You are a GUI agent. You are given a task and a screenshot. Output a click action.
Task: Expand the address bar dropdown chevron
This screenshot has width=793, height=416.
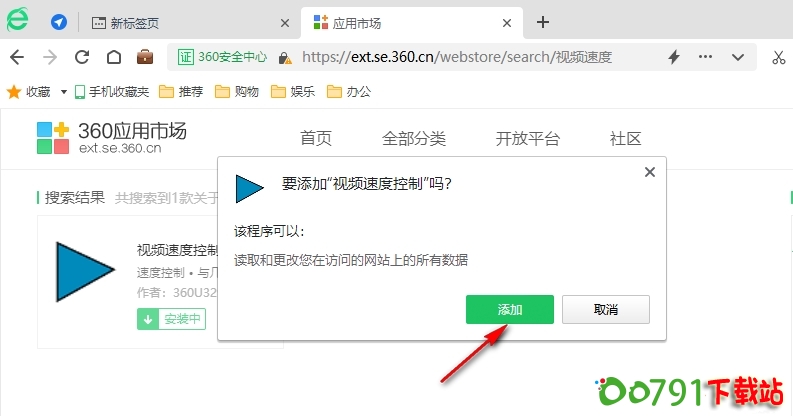click(x=738, y=57)
